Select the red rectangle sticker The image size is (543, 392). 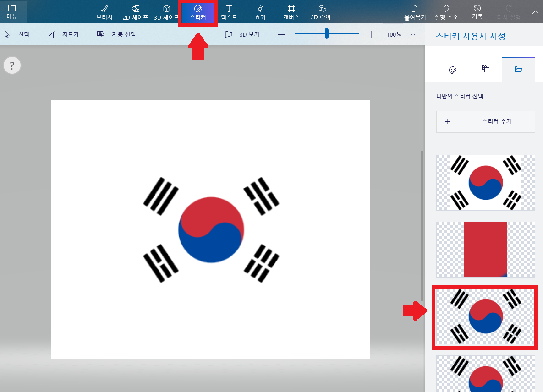pos(486,250)
